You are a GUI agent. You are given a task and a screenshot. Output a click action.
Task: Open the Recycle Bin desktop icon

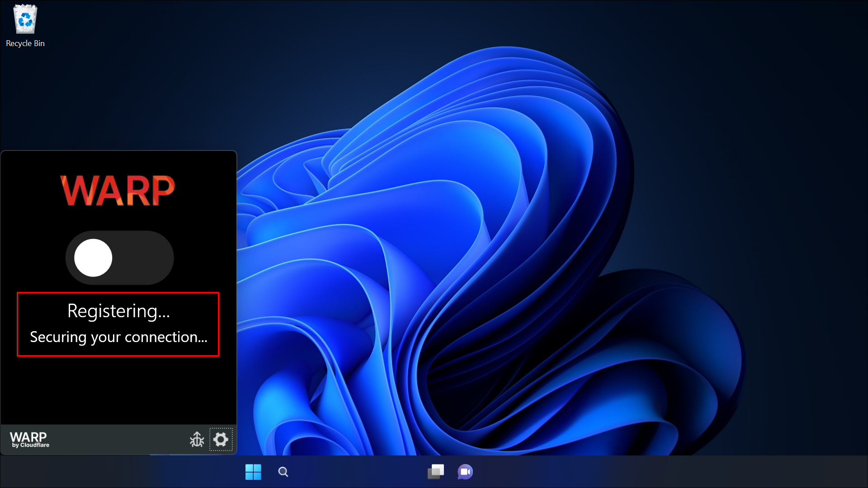tap(25, 26)
